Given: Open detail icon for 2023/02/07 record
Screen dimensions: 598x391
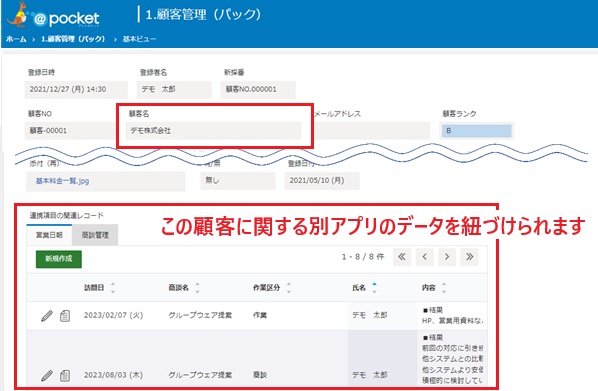Looking at the screenshot, I should (x=65, y=316).
